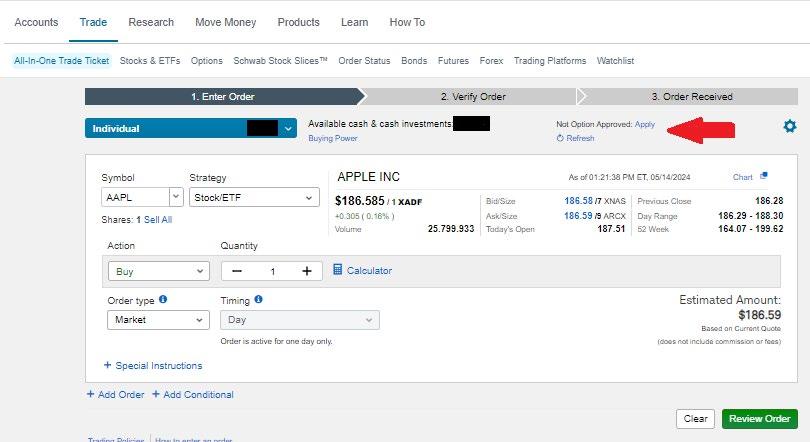
Task: Click the ask price 186.59
Action: 578,216
